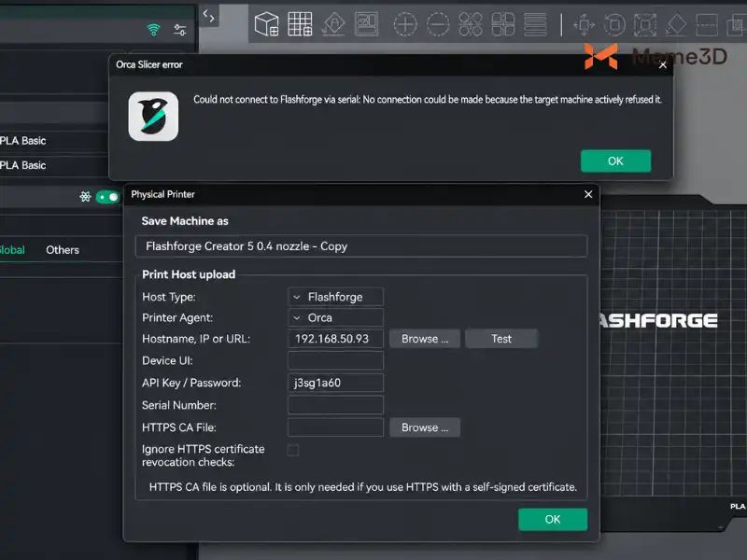Toggle the green switch beside the atom icon

coord(107,197)
